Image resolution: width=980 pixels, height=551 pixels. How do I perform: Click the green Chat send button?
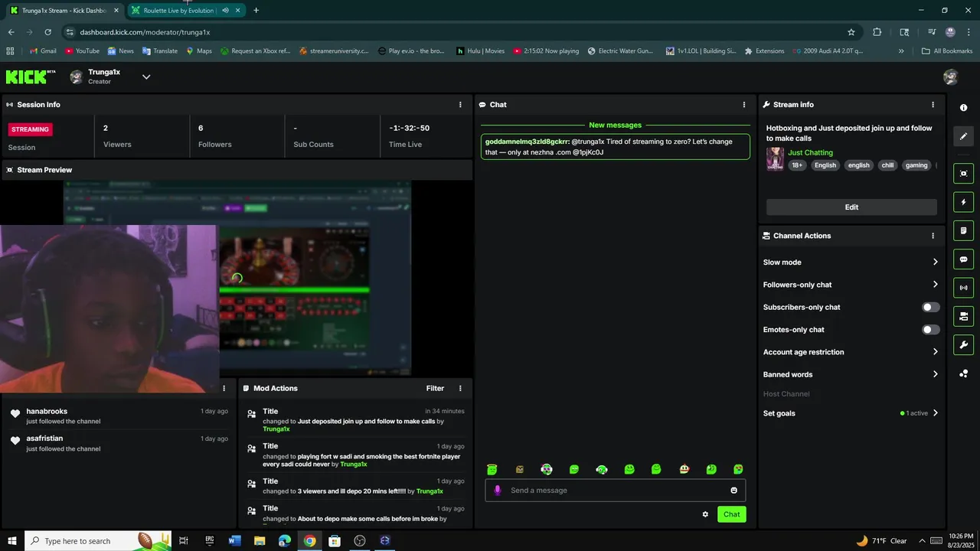pyautogui.click(x=732, y=514)
